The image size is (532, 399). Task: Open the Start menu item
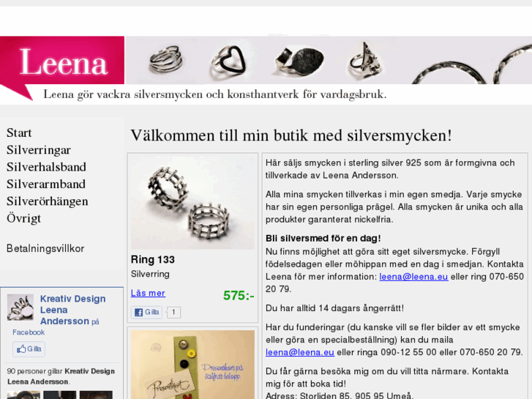coord(19,133)
